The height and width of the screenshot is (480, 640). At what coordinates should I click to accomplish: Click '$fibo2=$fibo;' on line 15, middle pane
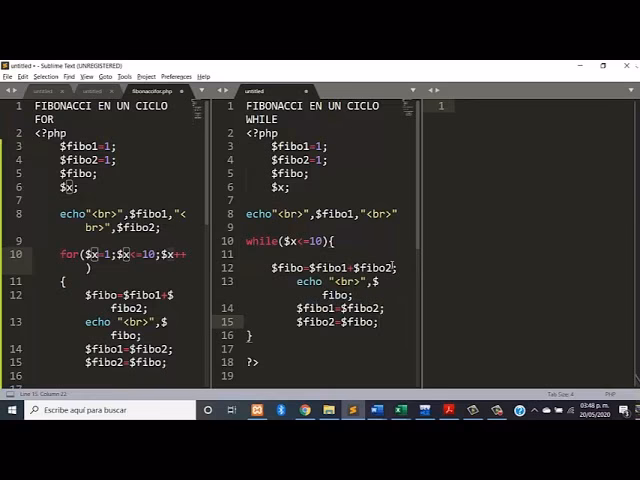tap(337, 322)
